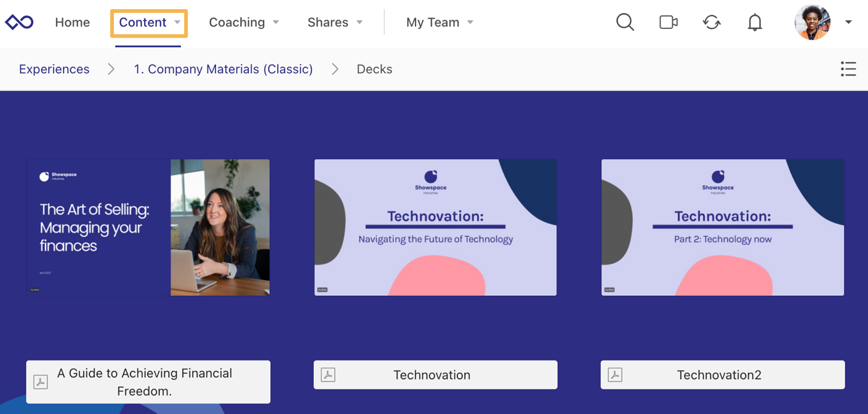Click the PDF icon beside Technovation

tap(328, 375)
